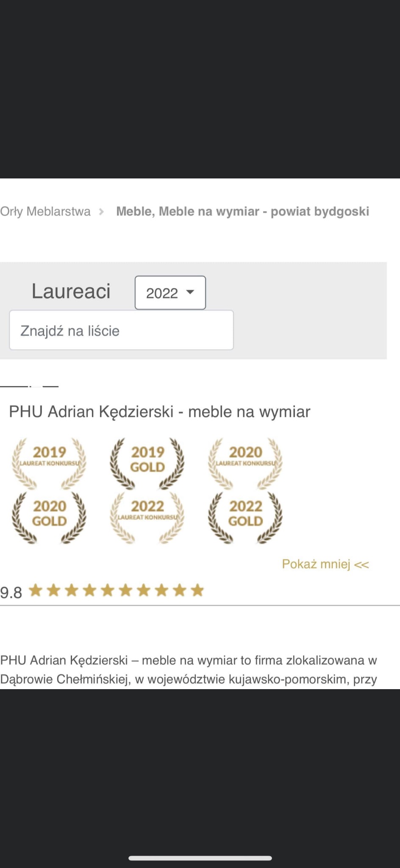Select the breadcrumb separator arrow
This screenshot has width=400, height=868.
[102, 211]
